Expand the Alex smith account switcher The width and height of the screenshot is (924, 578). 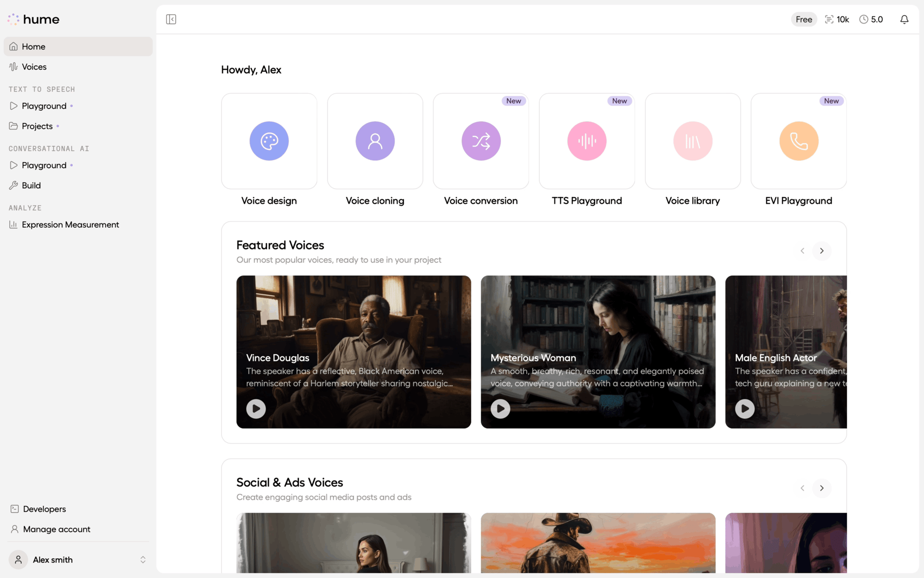click(143, 559)
